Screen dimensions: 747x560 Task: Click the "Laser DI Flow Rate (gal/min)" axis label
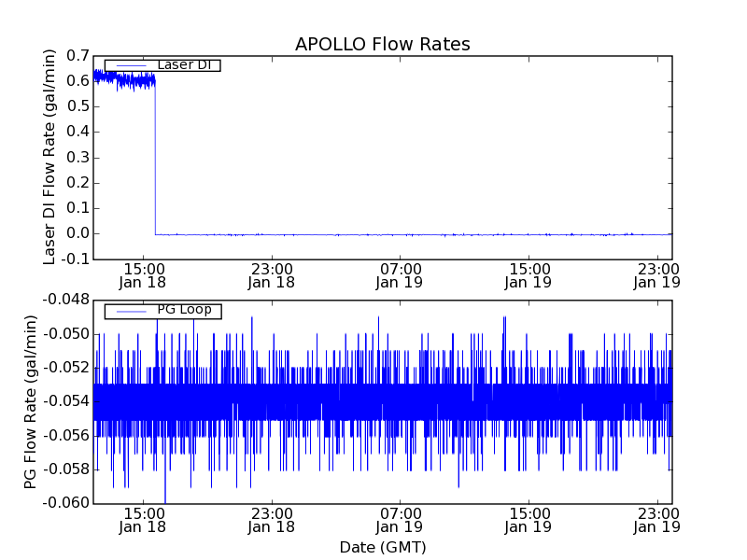click(49, 157)
